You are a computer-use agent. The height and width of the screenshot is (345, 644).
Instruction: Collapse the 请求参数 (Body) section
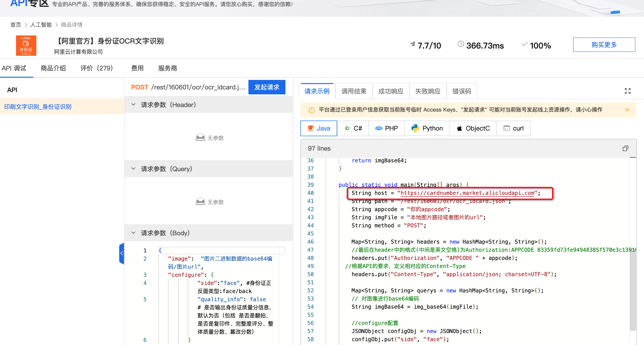click(x=134, y=233)
